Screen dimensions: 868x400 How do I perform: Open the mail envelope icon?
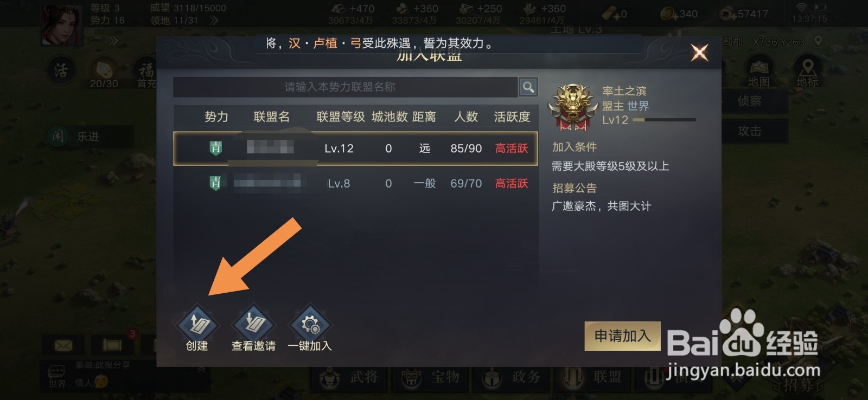(63, 345)
